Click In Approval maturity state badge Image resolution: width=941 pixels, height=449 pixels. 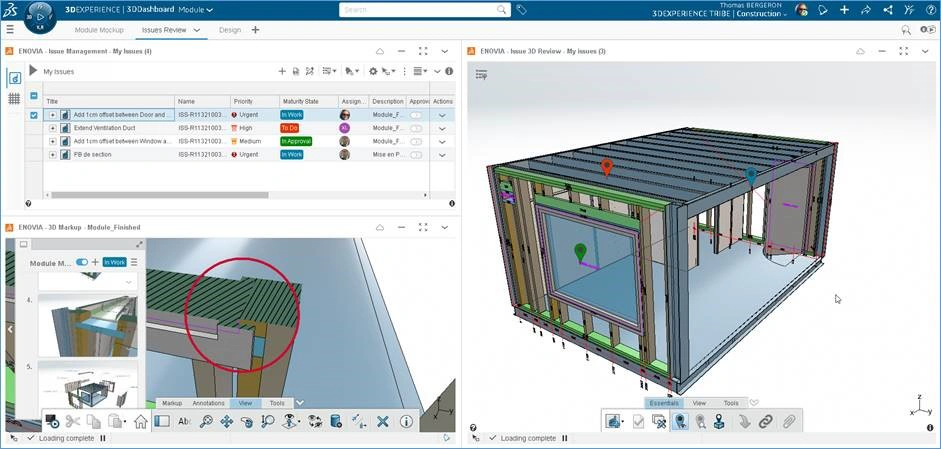point(296,142)
